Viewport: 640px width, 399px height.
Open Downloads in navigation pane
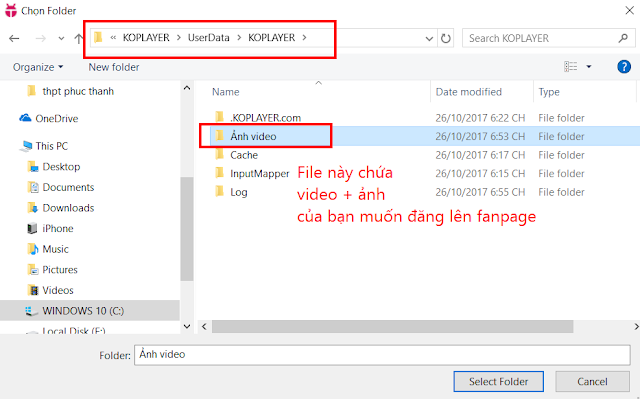pos(68,208)
